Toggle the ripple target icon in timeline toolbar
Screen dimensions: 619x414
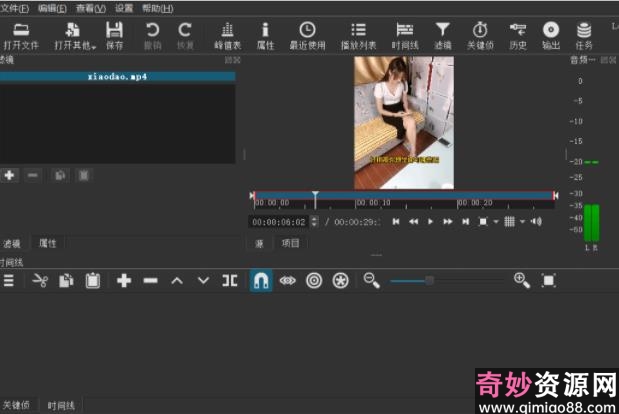pyautogui.click(x=314, y=281)
